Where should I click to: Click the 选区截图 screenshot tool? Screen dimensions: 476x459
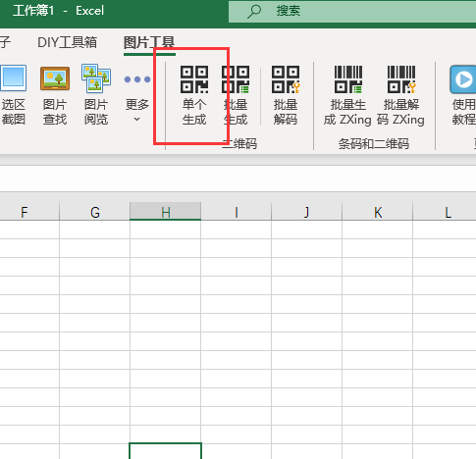(x=13, y=95)
